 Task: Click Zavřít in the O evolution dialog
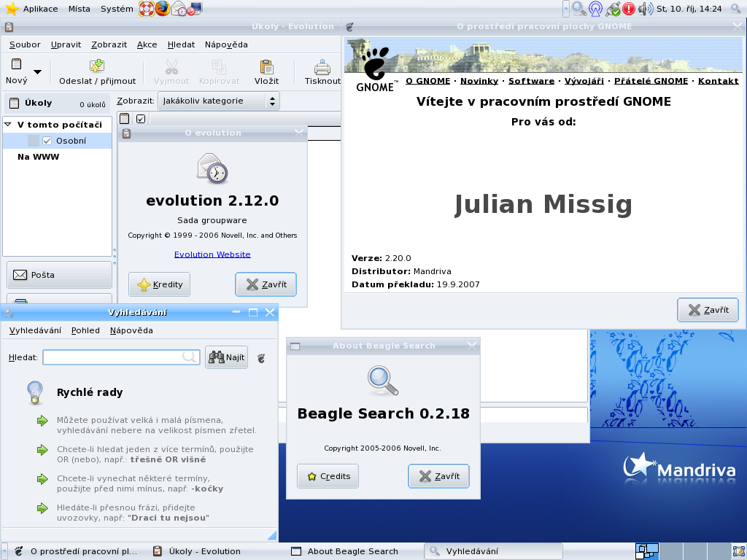[266, 284]
